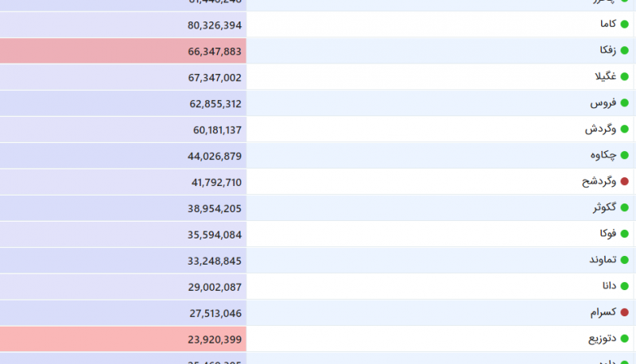Screen dimensions: 636x364
Task: Click the value 29,002,087
Action: point(215,287)
